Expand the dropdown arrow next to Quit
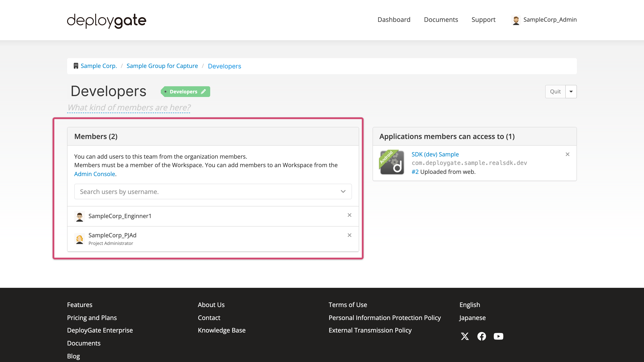This screenshot has width=644, height=362. [x=571, y=92]
